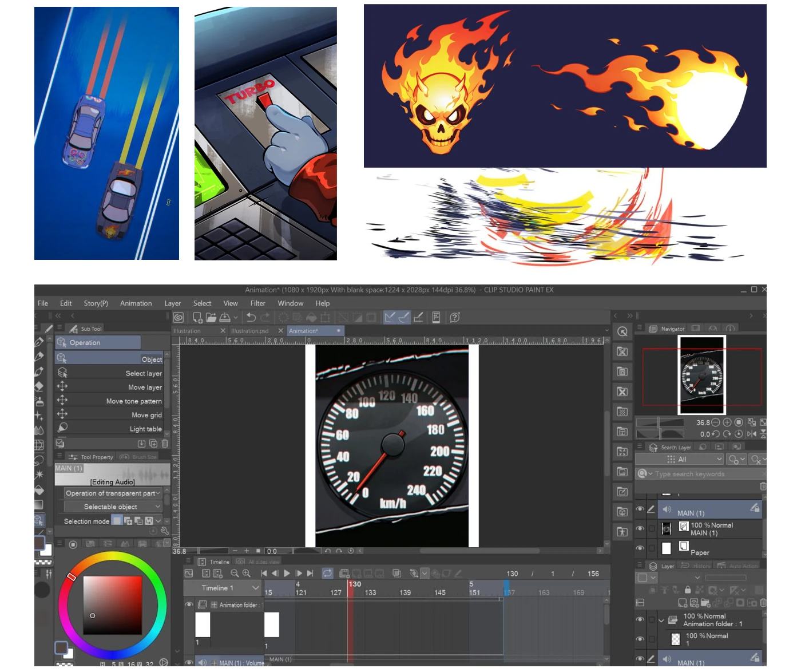Open the Animation menu
Viewport: 801px width, 672px height.
pyautogui.click(x=136, y=303)
